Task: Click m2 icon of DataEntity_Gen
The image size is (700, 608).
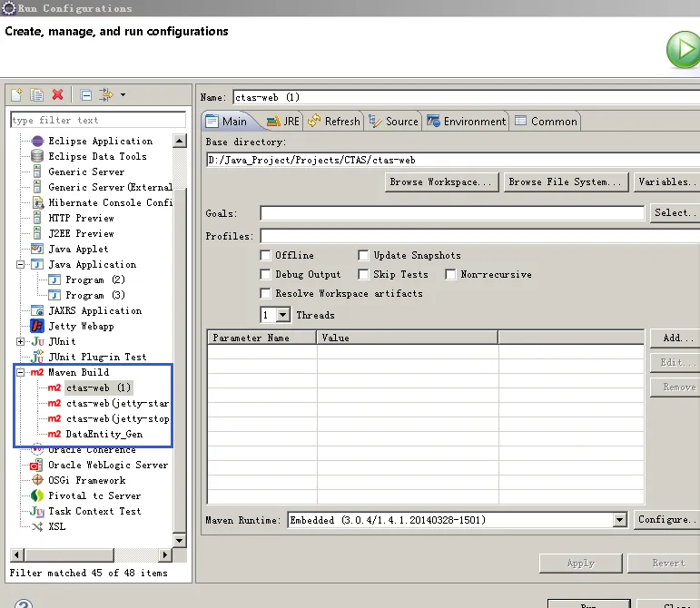Action: (x=54, y=434)
